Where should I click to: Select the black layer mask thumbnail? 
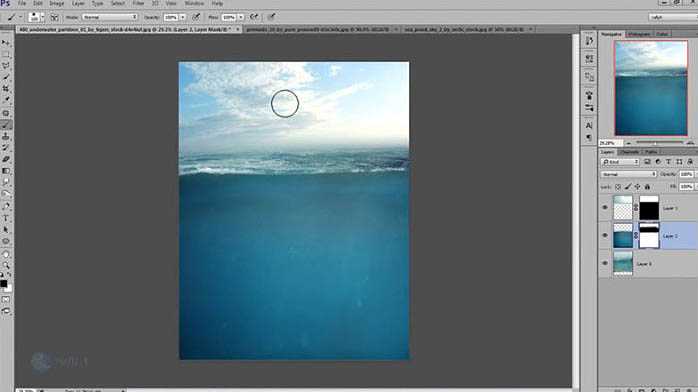[x=649, y=208]
